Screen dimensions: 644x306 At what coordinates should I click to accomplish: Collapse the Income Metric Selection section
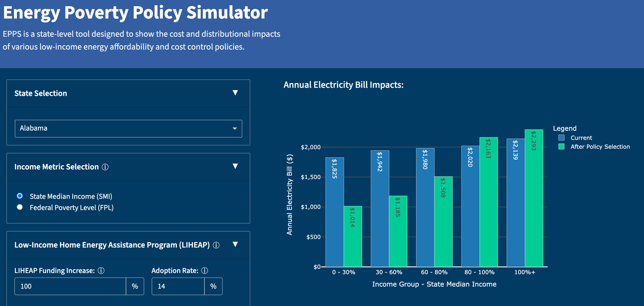click(235, 166)
